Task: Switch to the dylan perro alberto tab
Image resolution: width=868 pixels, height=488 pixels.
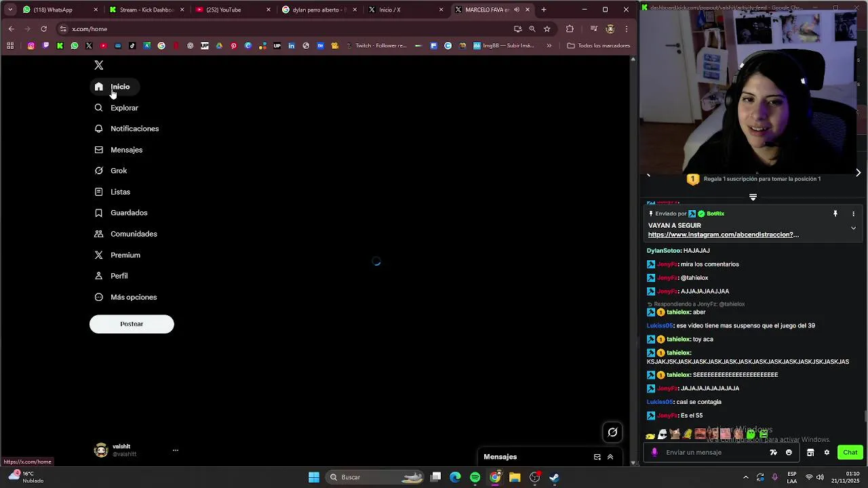Action: [319, 9]
